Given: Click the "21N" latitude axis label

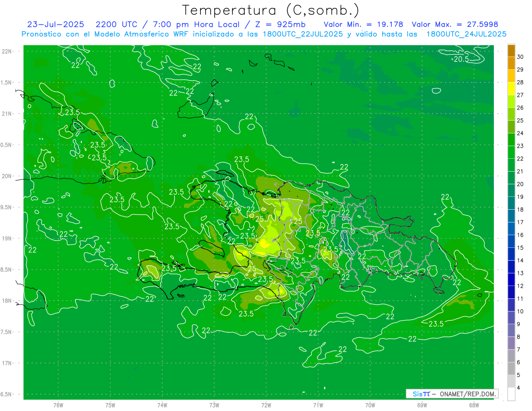Looking at the screenshot, I should (x=7, y=114).
